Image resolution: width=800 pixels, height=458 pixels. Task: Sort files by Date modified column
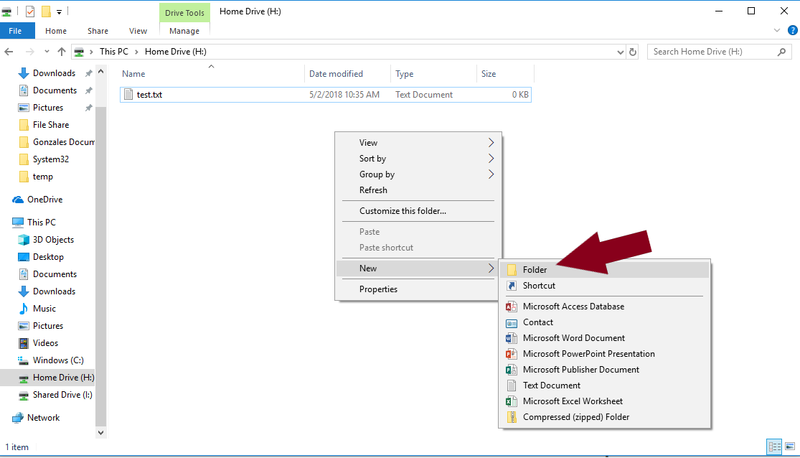[336, 74]
